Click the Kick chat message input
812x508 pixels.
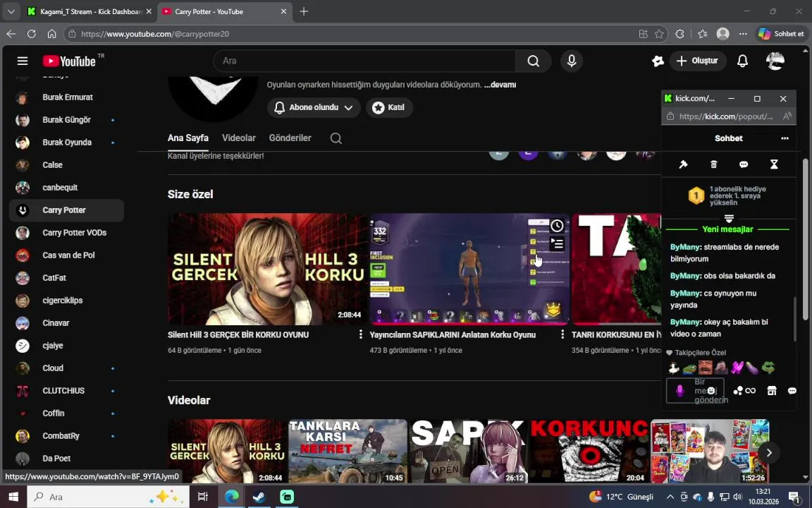(x=695, y=391)
